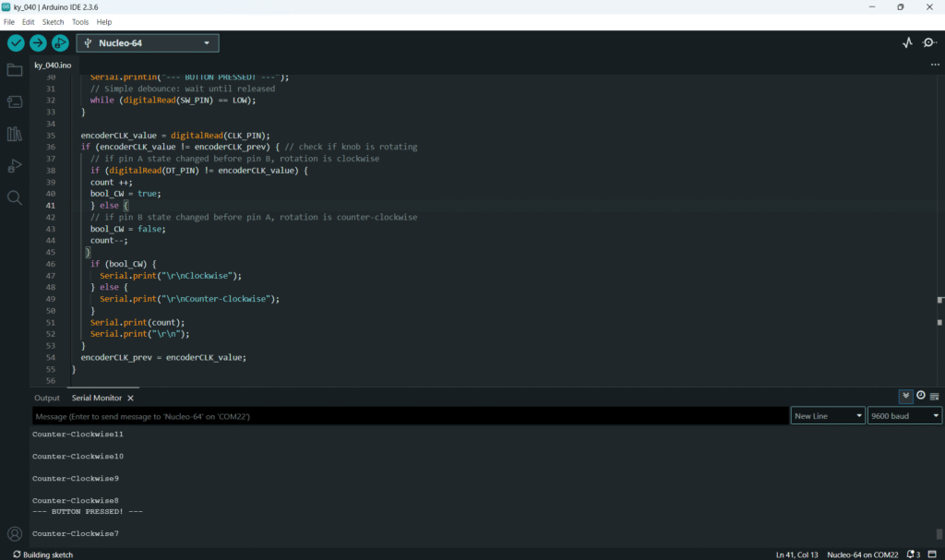Image resolution: width=945 pixels, height=560 pixels.
Task: Toggle the bottom panel from the status bar
Action: pyautogui.click(x=932, y=554)
